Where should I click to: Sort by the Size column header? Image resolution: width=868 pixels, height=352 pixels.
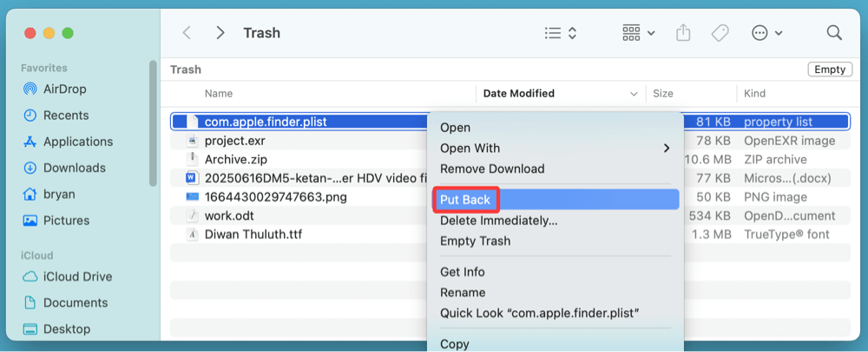point(662,94)
